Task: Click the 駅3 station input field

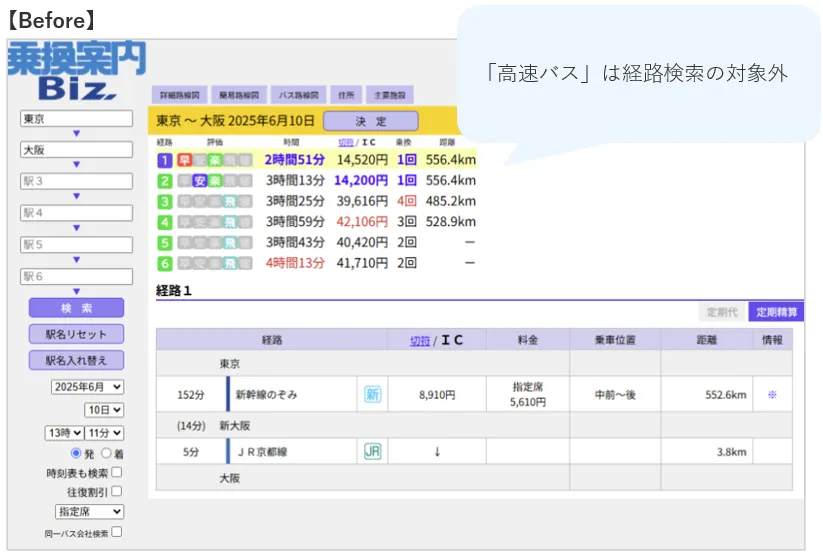Action: click(76, 181)
